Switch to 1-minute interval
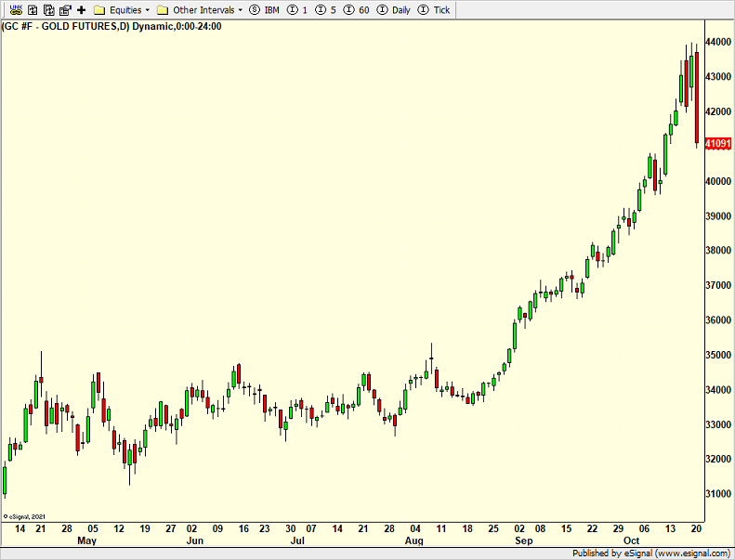735x560 pixels. click(x=297, y=9)
